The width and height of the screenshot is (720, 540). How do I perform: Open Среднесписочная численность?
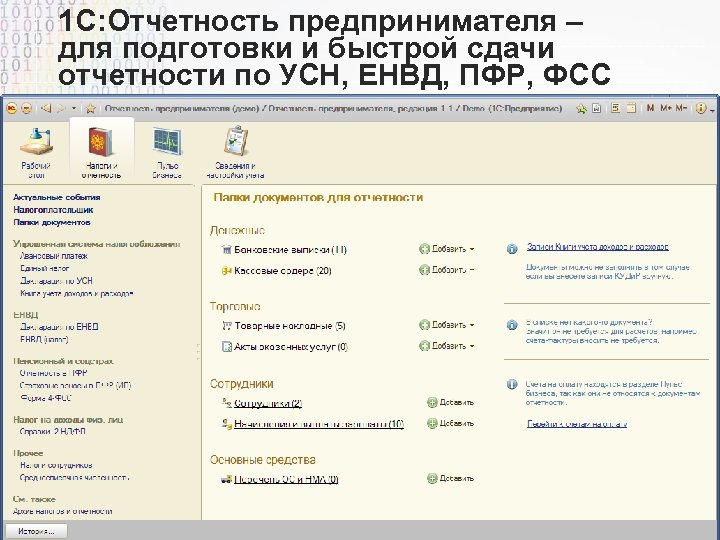74,477
